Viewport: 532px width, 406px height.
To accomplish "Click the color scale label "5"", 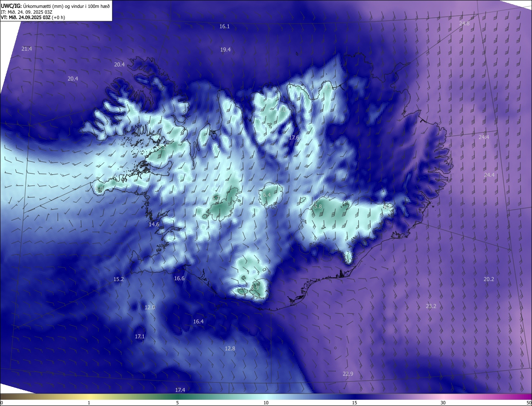I will [177, 403].
